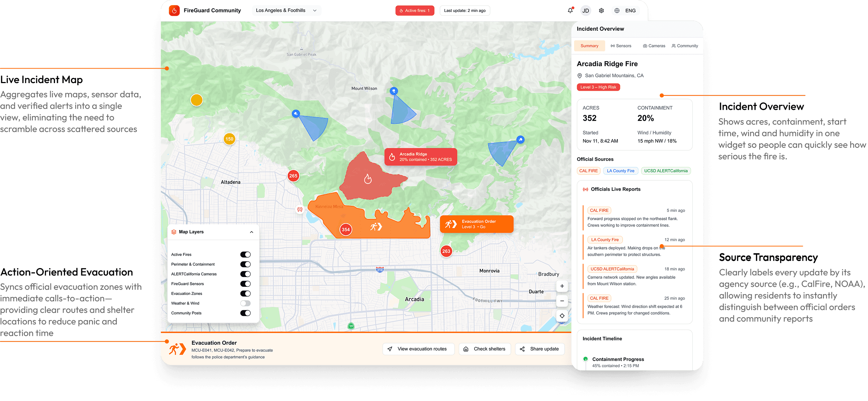Zoom out with the map minus button
This screenshot has width=868, height=401.
click(562, 301)
